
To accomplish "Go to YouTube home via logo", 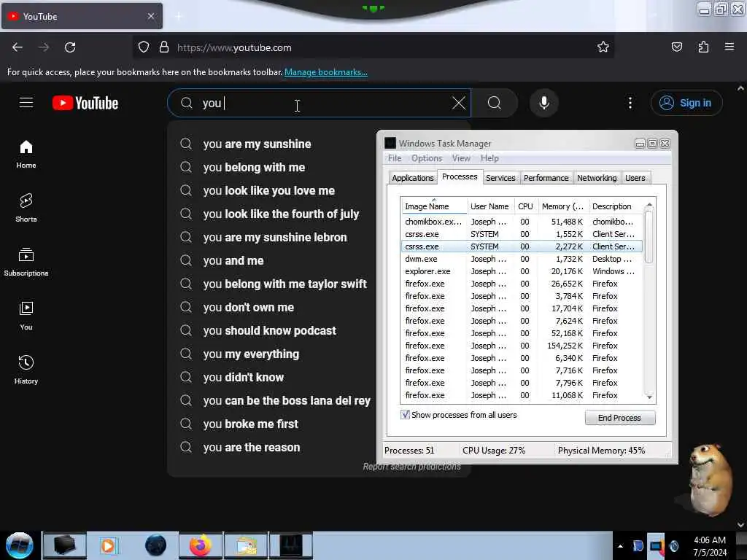I will (x=85, y=103).
